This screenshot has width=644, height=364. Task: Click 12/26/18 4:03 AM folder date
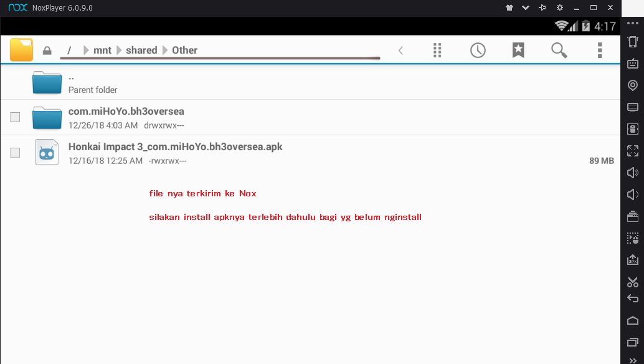click(x=103, y=126)
